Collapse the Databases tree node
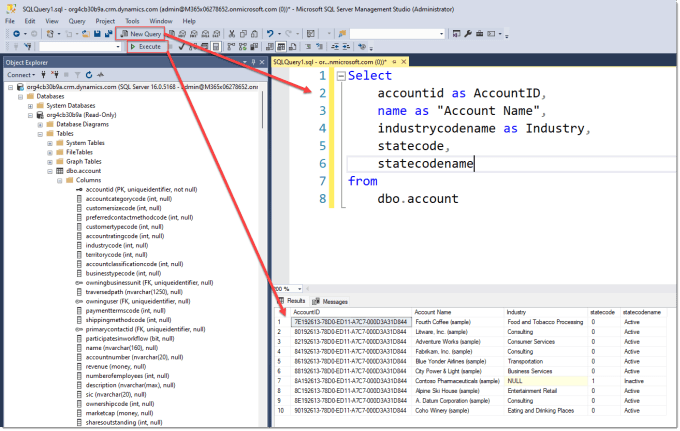 tap(20, 96)
